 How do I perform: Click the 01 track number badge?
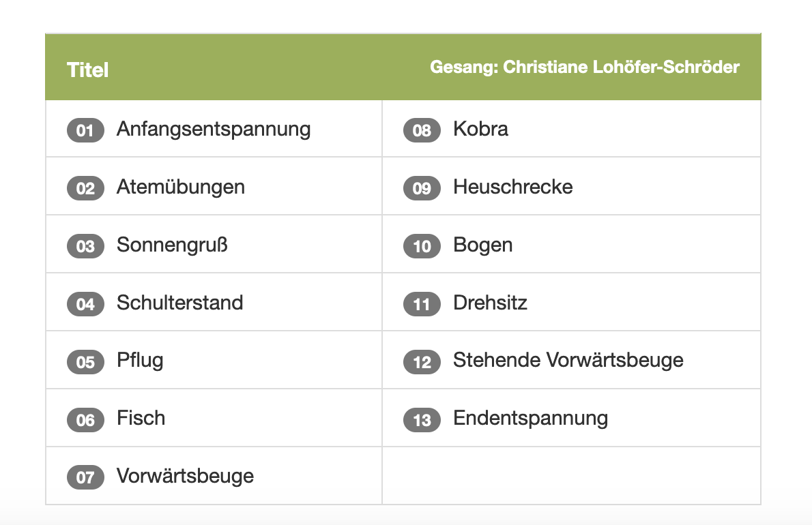click(x=85, y=130)
